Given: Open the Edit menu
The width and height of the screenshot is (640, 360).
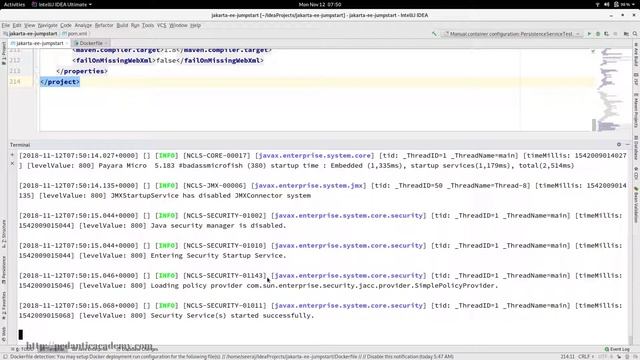Looking at the screenshot, I should [17, 25].
